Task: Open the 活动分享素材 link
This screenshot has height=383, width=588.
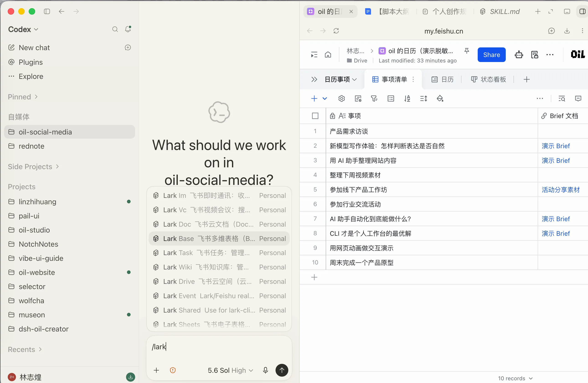Action: 561,189
